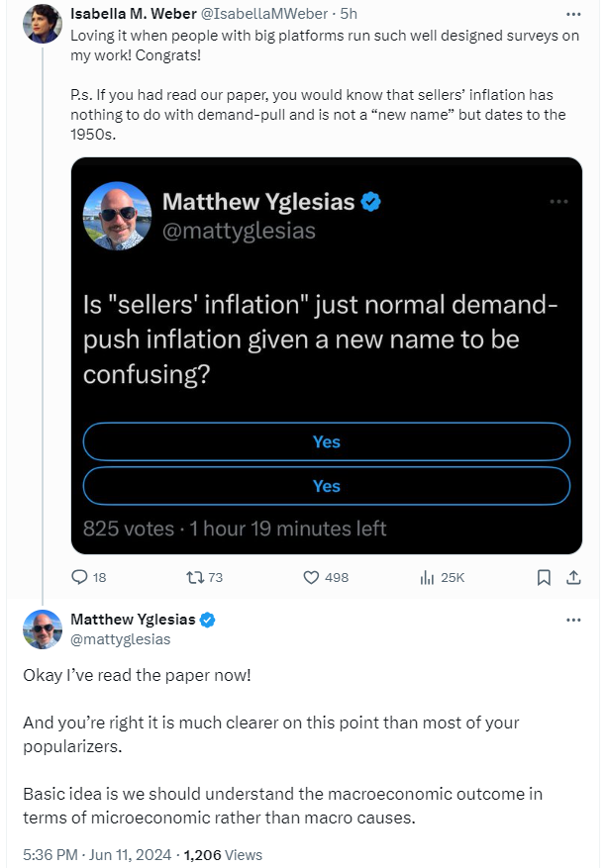Click Matthew Yglesias's blue verified badge in reply

(x=207, y=620)
